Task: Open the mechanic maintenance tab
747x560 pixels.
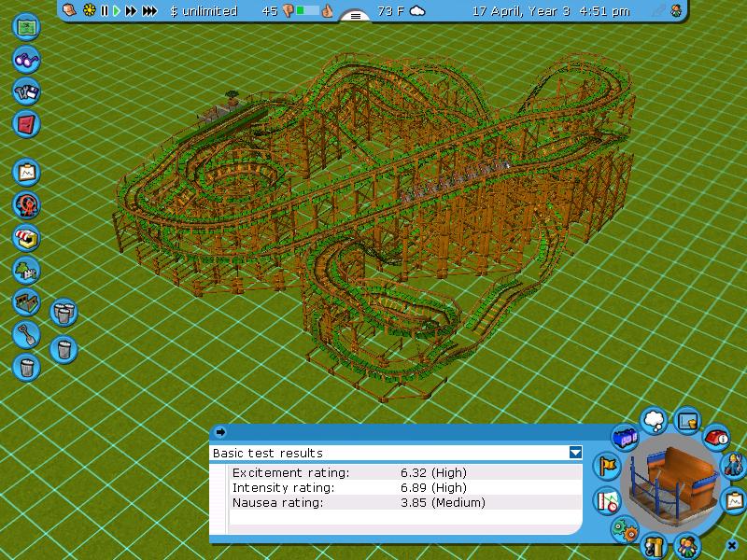Action: (x=733, y=465)
